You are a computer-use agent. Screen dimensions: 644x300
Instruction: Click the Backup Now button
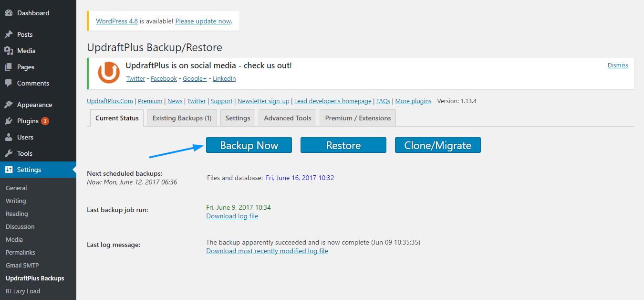point(249,145)
